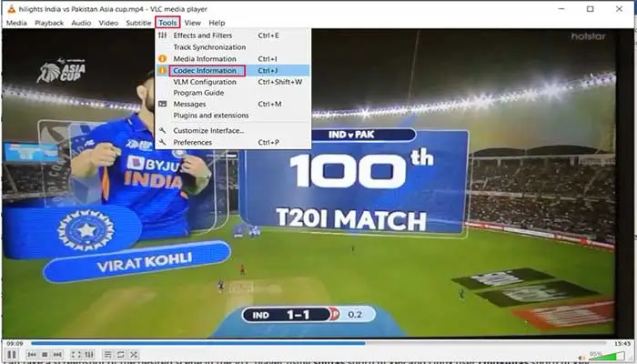
Task: Choose Media Information menu entry
Action: tap(205, 58)
